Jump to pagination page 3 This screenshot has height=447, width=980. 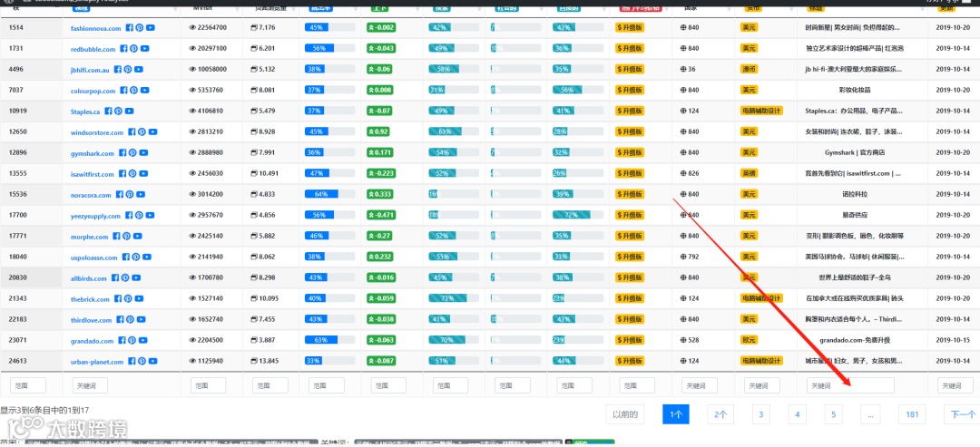click(760, 414)
